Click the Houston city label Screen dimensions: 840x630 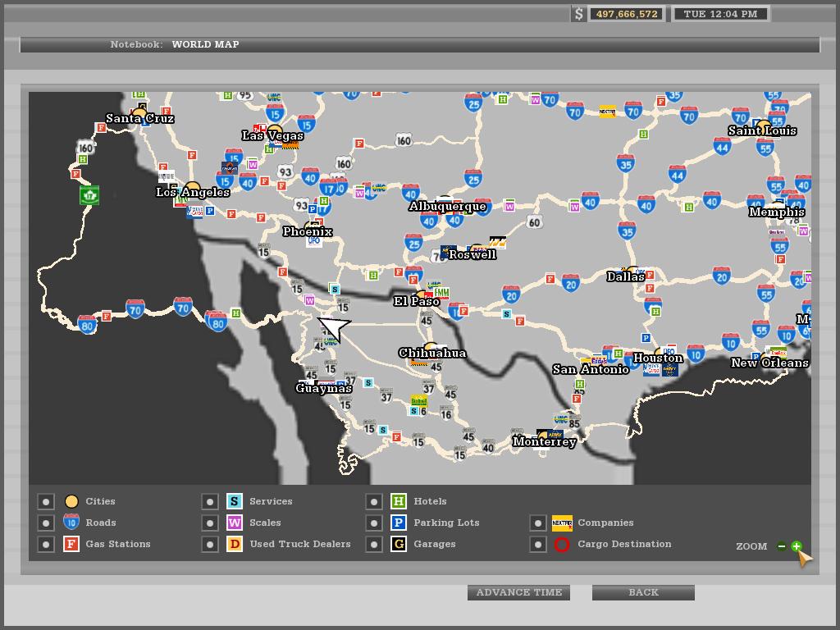(x=658, y=358)
